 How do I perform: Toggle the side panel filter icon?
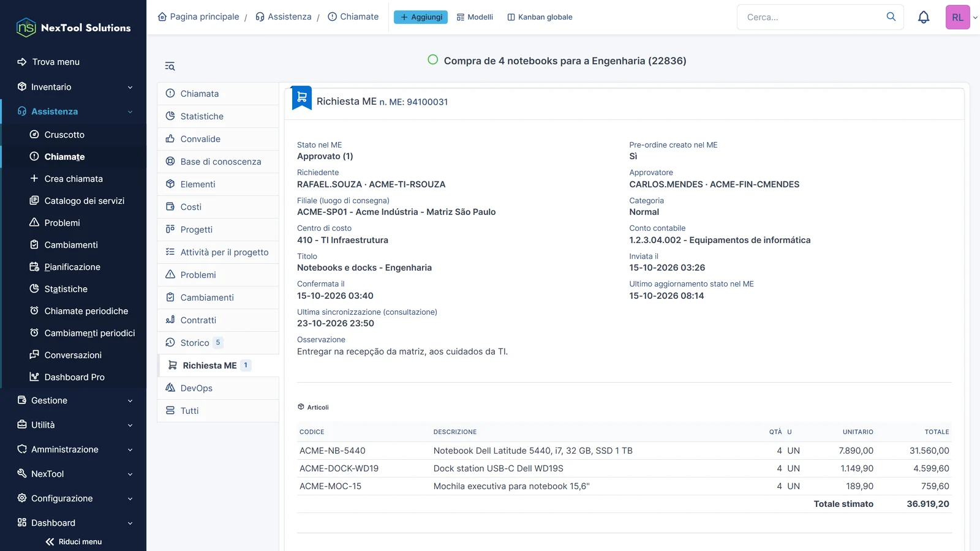click(x=170, y=66)
